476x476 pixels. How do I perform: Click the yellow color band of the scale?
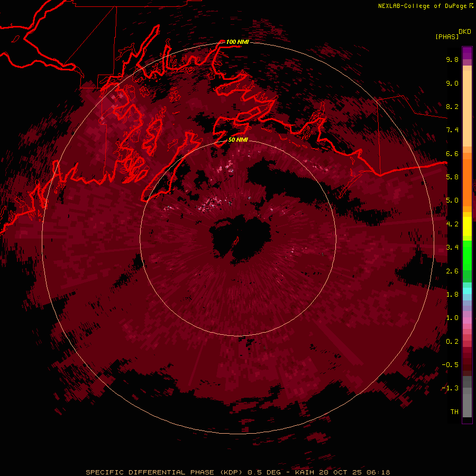[467, 226]
